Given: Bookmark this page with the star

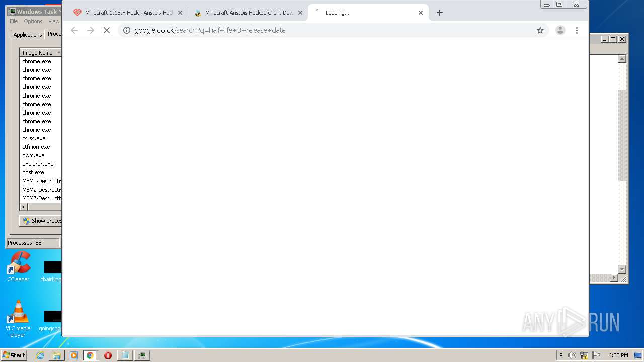Looking at the screenshot, I should click(540, 30).
